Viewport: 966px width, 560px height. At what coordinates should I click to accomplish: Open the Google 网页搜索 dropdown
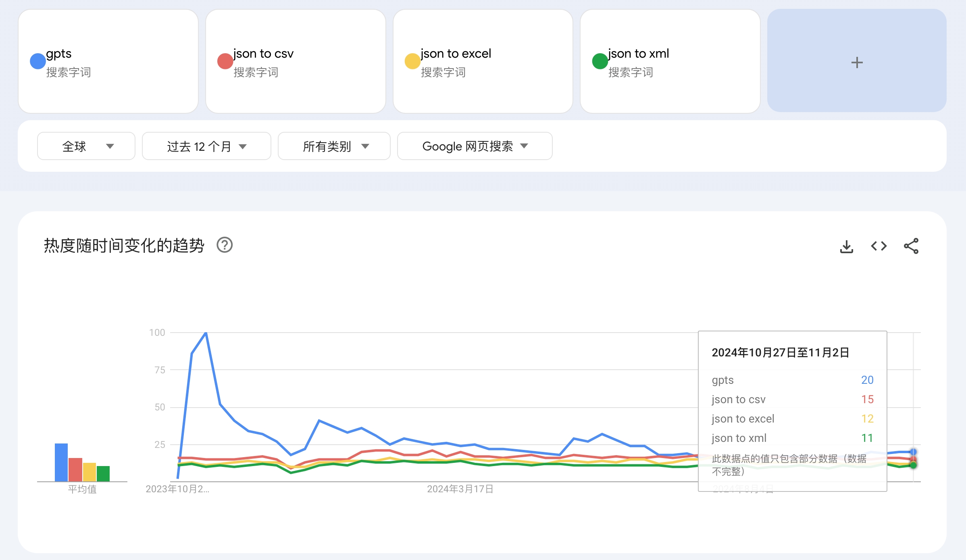click(x=474, y=146)
